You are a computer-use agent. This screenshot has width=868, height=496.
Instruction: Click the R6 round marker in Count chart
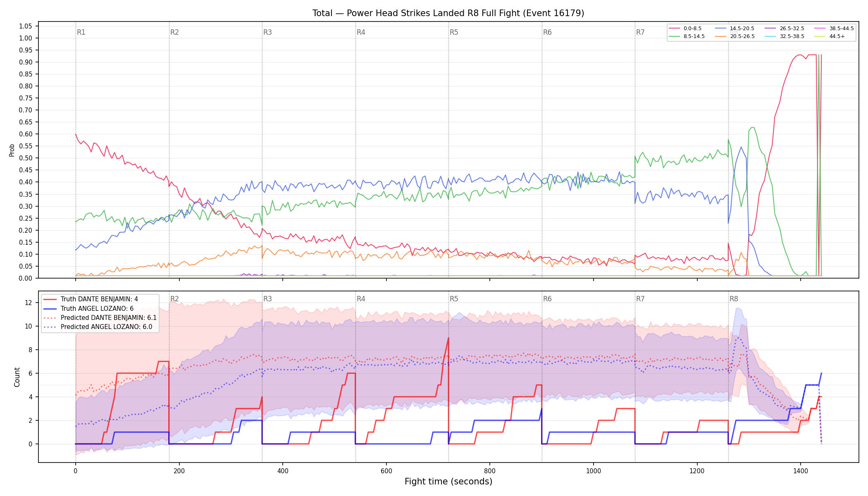547,299
